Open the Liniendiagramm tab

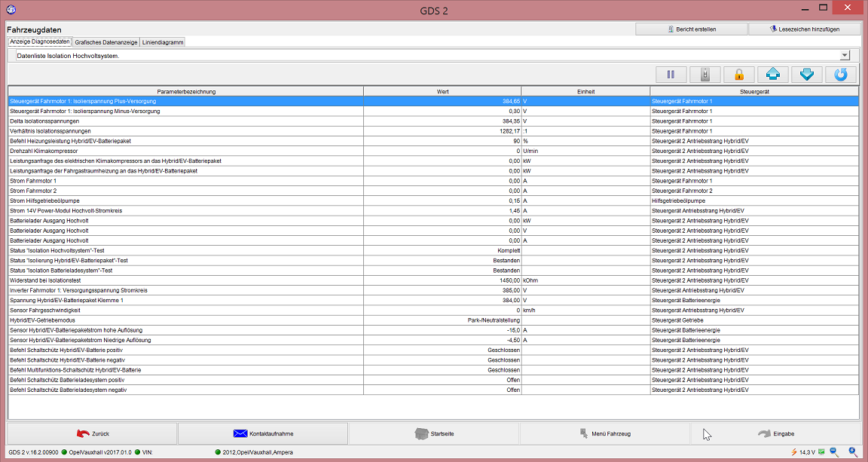pos(163,42)
